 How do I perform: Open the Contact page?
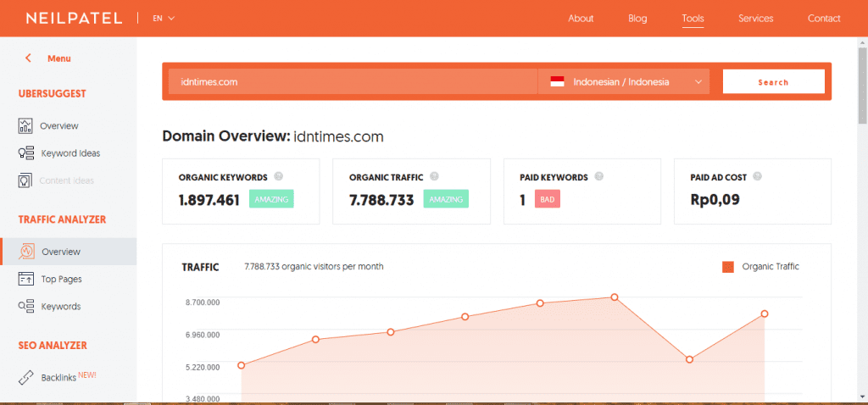(x=824, y=19)
